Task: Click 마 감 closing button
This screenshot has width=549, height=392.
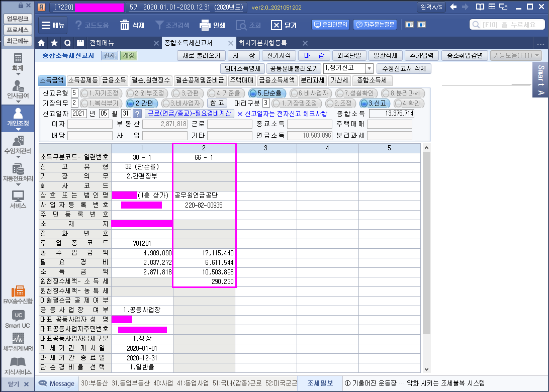Action: click(314, 55)
